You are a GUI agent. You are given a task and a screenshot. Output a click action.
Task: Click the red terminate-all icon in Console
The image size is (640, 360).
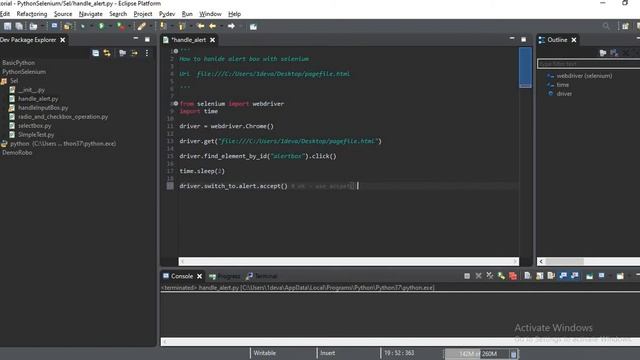tap(513, 276)
